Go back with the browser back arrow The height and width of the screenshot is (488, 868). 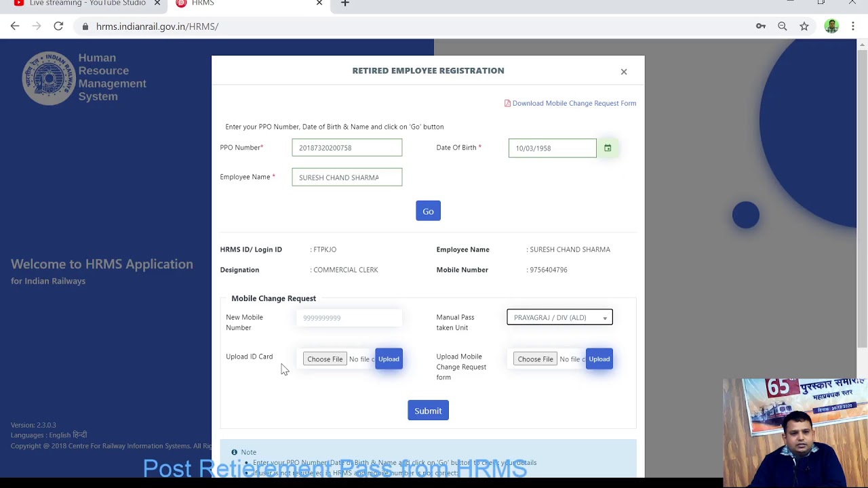pos(15,26)
